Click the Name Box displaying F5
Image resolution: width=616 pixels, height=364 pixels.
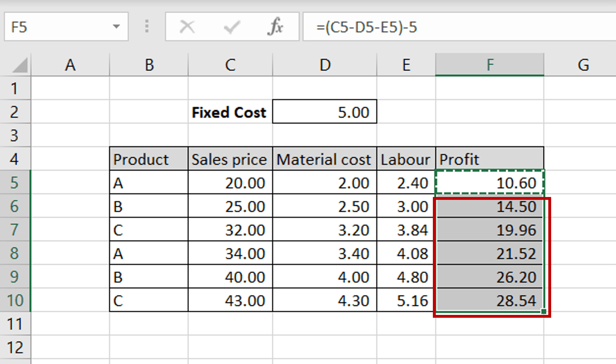coord(51,27)
